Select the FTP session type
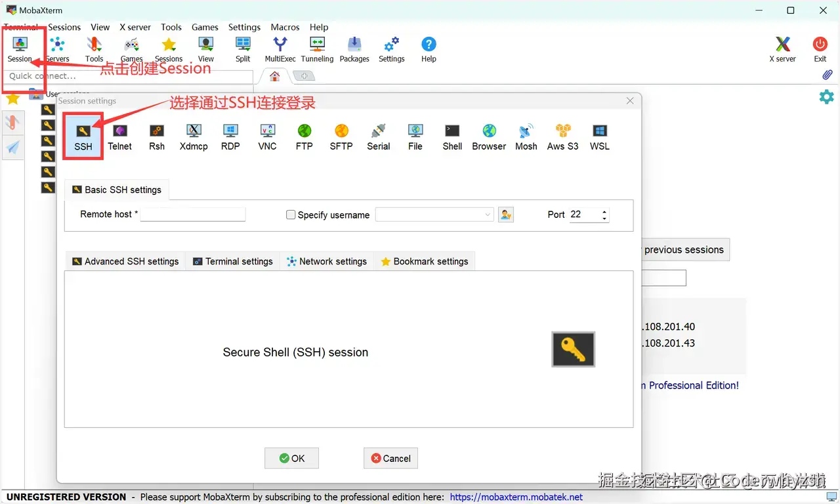 (x=304, y=137)
